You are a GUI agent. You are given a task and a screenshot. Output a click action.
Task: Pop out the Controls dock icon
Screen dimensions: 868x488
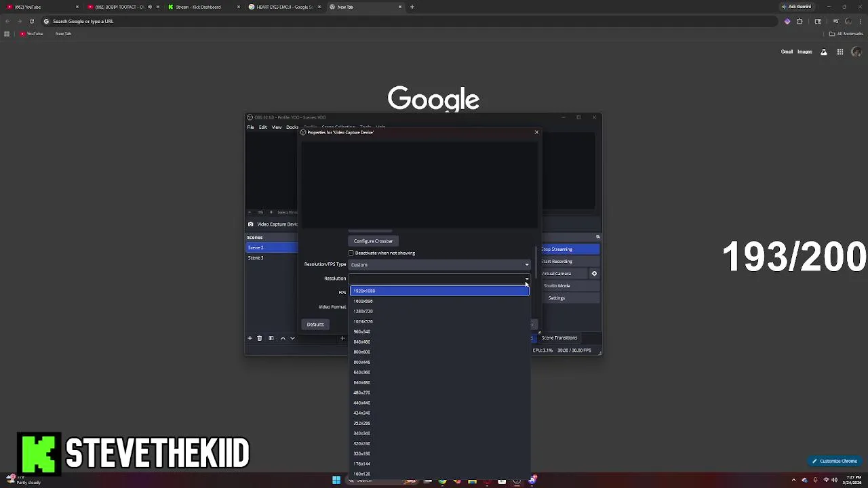[597, 237]
